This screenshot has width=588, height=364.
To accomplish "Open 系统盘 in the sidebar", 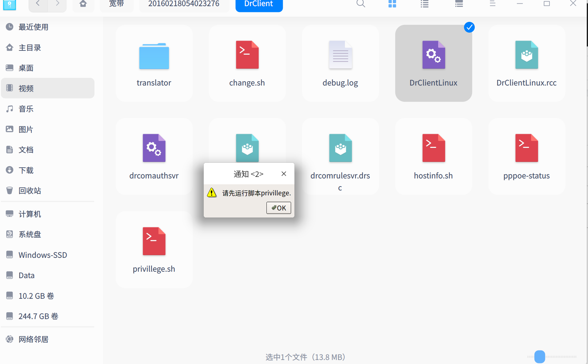I will tap(48, 234).
